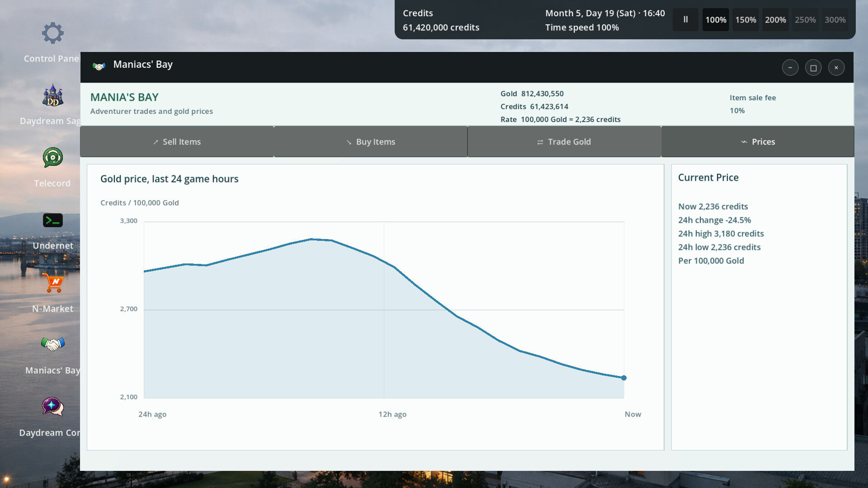The width and height of the screenshot is (868, 488).
Task: Click the '61,420,000 credits' top bar value
Action: coord(441,28)
